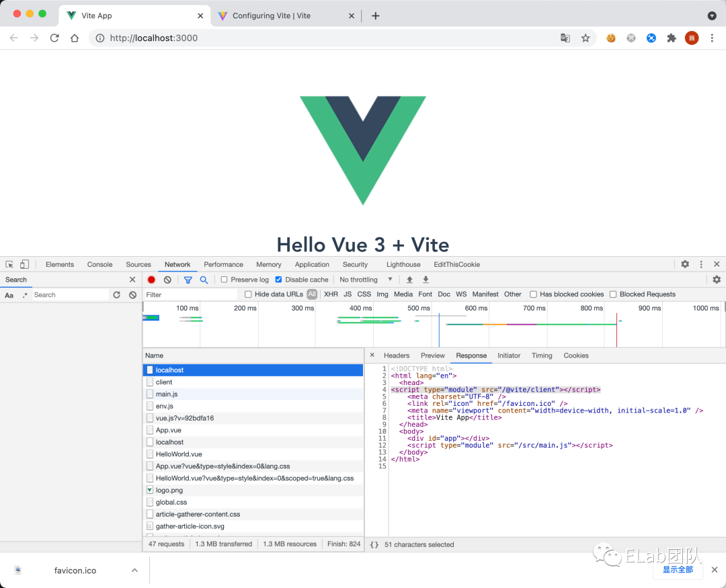Viewport: 726px width, 588px height.
Task: Click the address bar URL
Action: [x=154, y=38]
